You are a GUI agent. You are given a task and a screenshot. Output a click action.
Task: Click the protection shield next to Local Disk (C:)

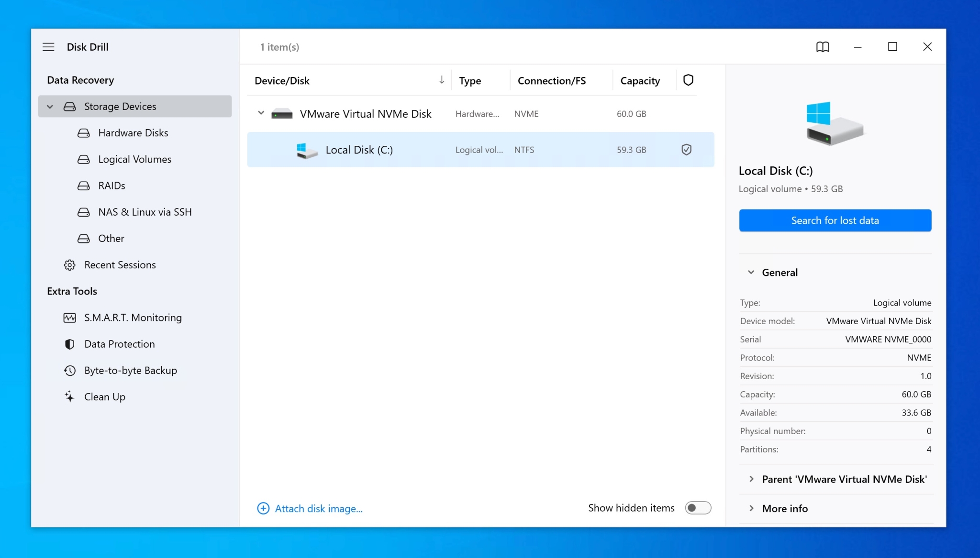tap(686, 150)
